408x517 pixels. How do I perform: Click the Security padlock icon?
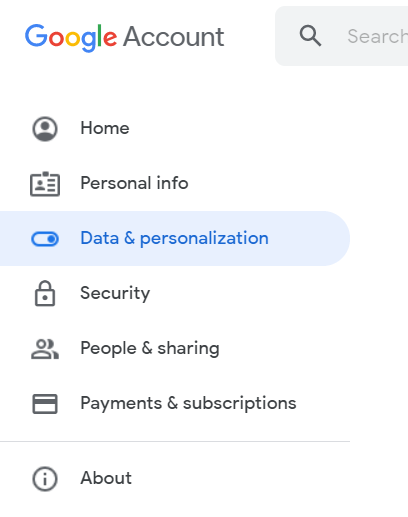tap(45, 293)
